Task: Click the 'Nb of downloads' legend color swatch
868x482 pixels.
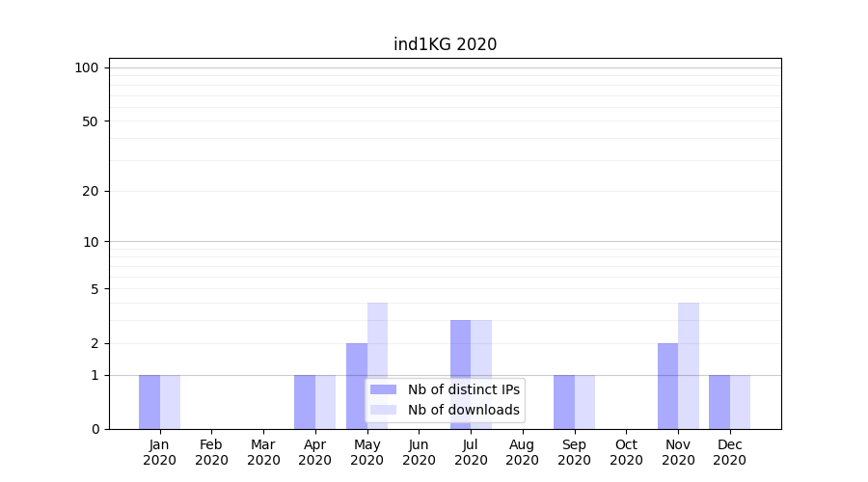Action: point(383,410)
